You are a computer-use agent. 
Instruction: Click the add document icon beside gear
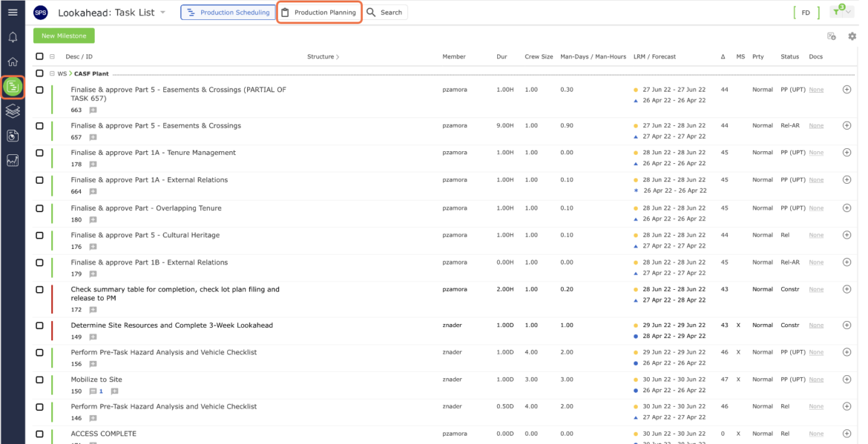click(x=832, y=36)
